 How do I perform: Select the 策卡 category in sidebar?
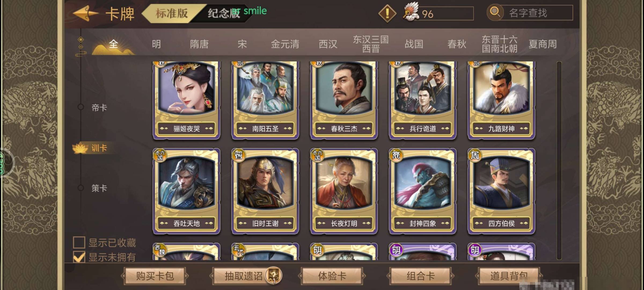(x=99, y=188)
